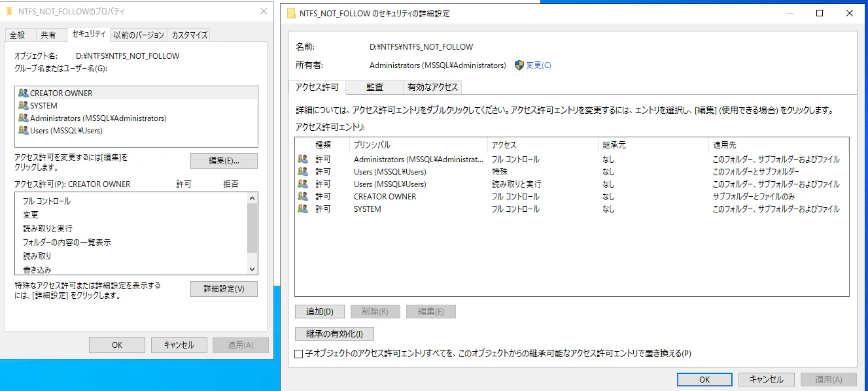Click the SYSTEM group icon in Properties list

pyautogui.click(x=24, y=105)
